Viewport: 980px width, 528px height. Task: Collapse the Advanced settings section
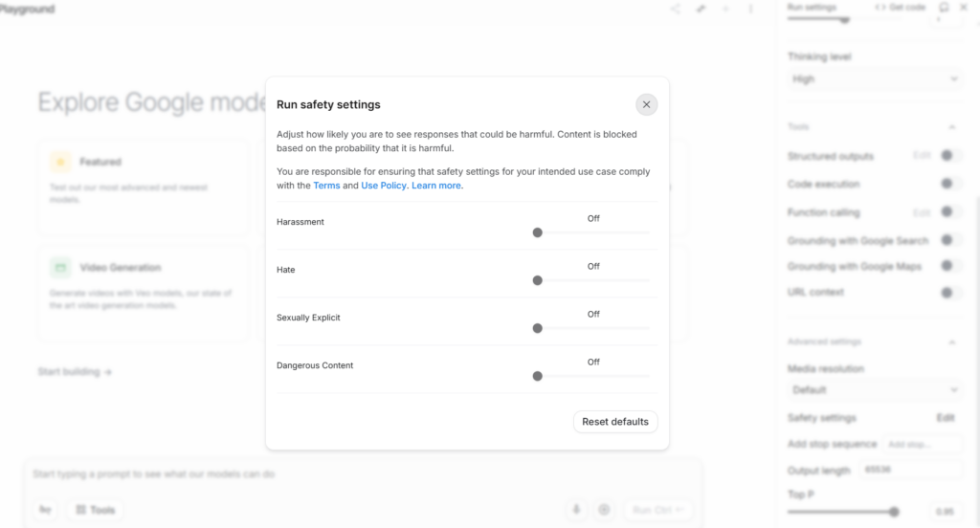tap(952, 341)
